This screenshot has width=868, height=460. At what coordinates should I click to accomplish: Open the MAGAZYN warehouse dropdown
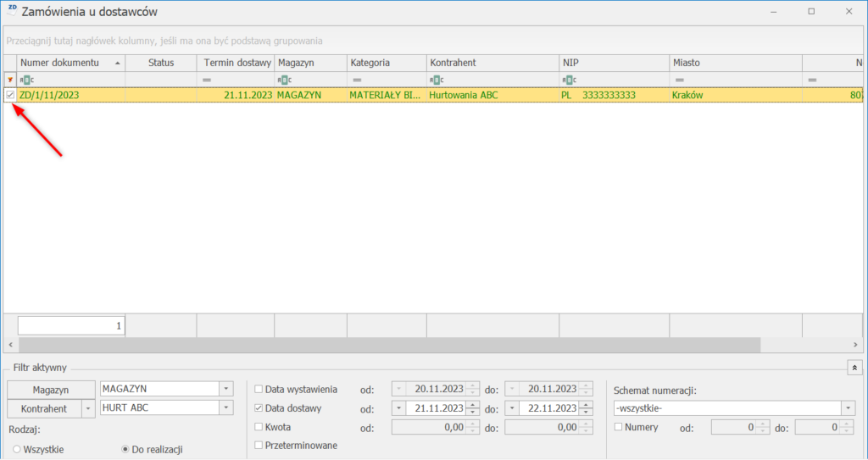225,389
